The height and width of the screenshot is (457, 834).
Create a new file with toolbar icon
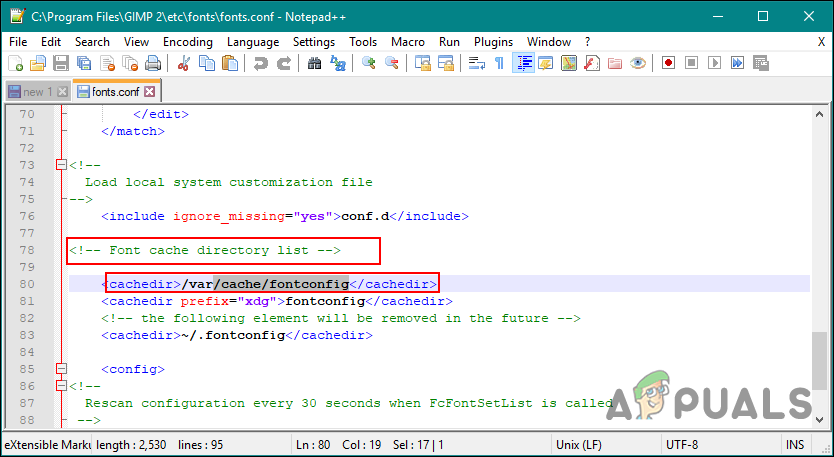(x=15, y=63)
